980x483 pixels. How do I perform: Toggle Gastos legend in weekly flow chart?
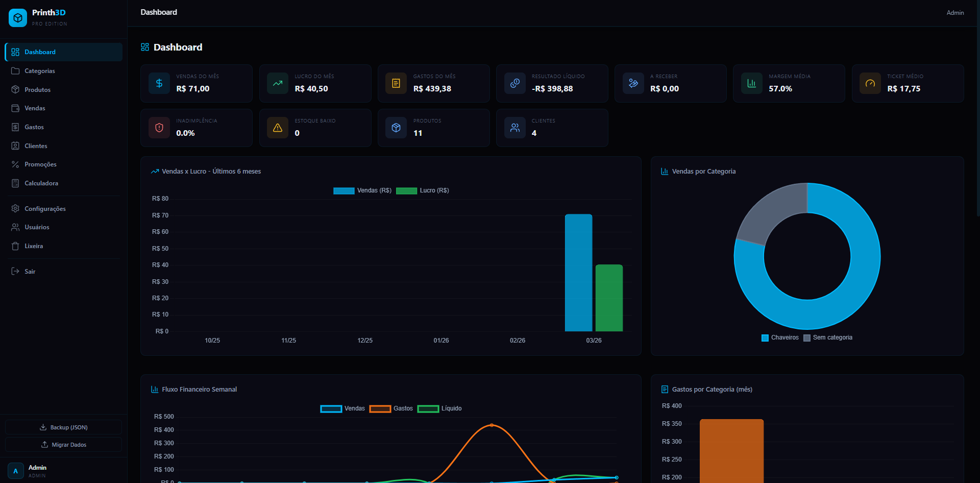point(391,408)
